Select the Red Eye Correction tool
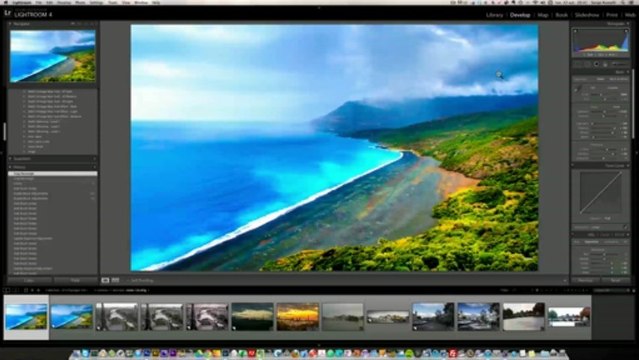639x360 pixels. (x=596, y=64)
